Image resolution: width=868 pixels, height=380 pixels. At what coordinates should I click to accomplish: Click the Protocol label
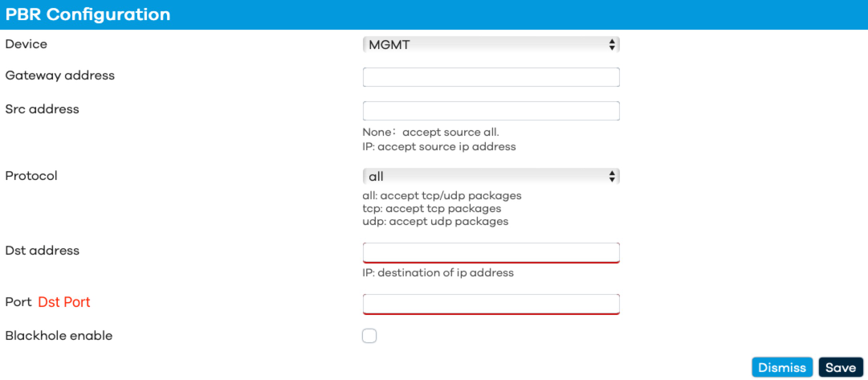point(31,176)
